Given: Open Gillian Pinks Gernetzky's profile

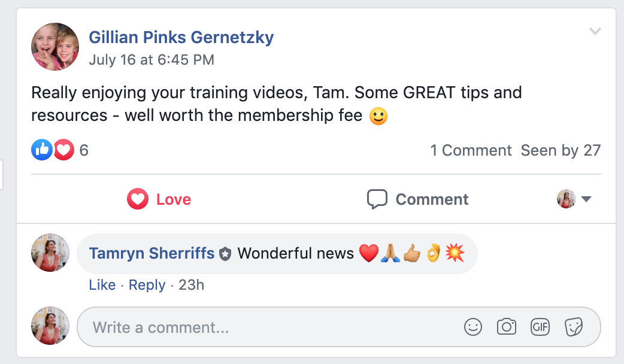Looking at the screenshot, I should [181, 37].
